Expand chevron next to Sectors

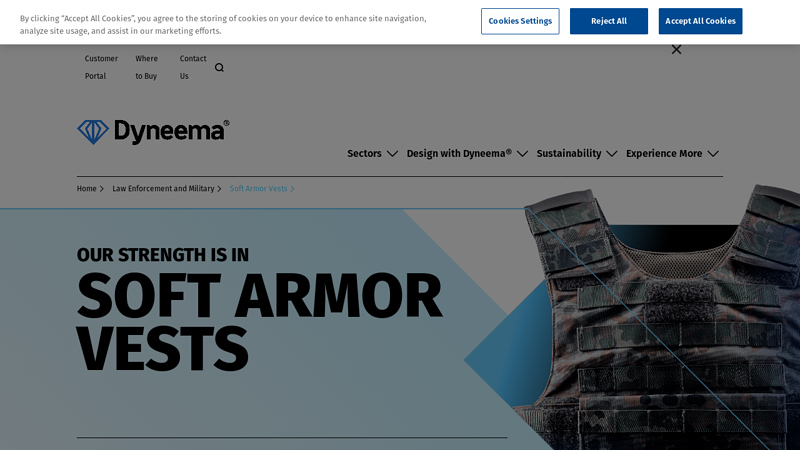392,154
